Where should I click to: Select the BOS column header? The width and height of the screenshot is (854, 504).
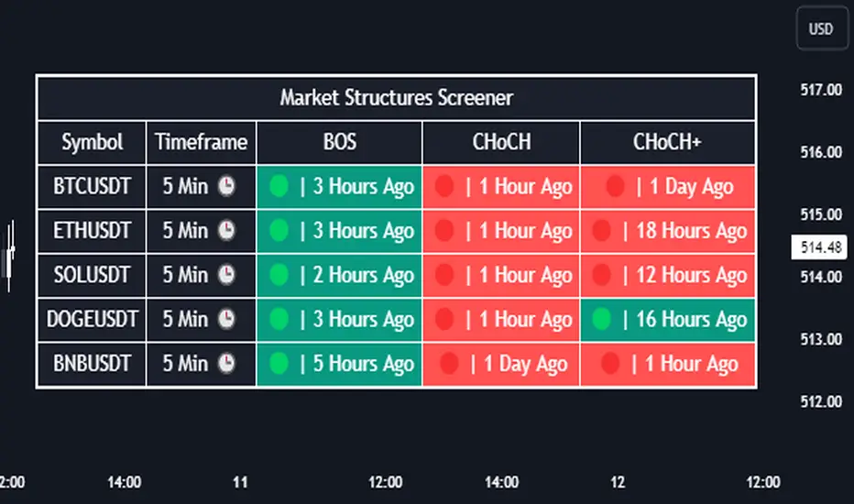339,143
